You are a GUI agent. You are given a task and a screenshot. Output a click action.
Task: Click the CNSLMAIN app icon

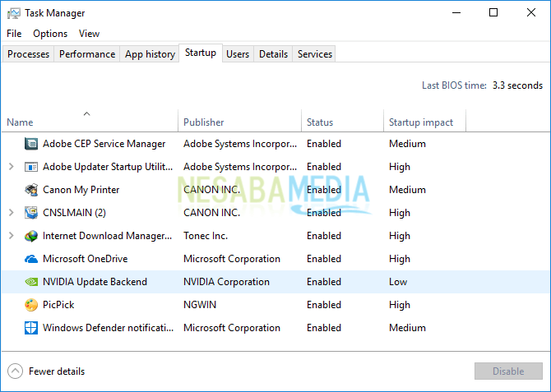click(x=31, y=213)
